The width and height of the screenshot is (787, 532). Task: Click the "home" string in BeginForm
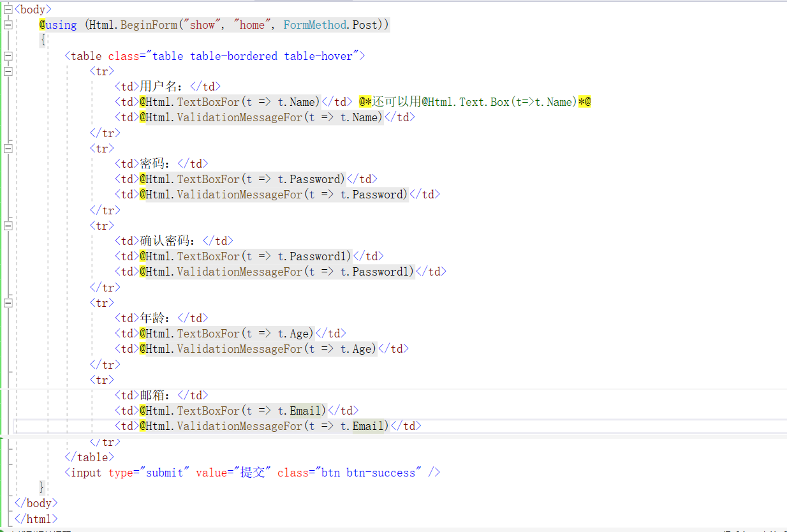click(252, 25)
